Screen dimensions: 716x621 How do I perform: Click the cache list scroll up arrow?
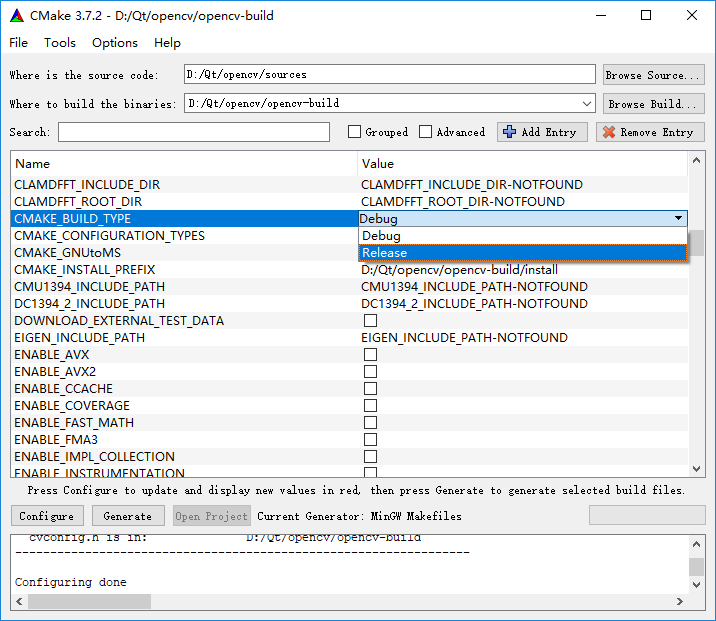click(696, 160)
